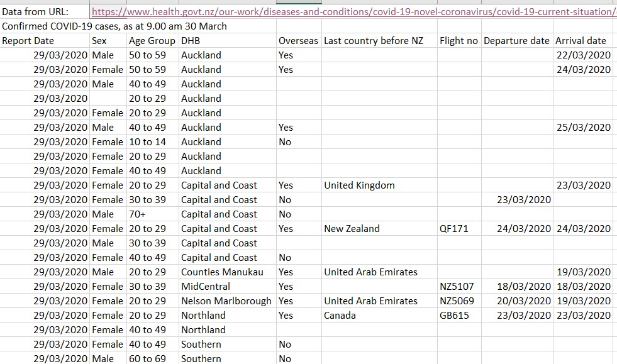This screenshot has height=364, width=617.
Task: Click the 70+ age group cell
Action: click(138, 214)
